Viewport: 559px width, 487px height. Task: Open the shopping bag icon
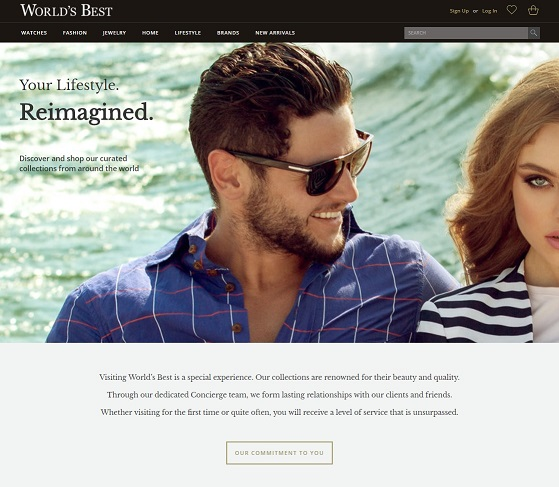[533, 10]
